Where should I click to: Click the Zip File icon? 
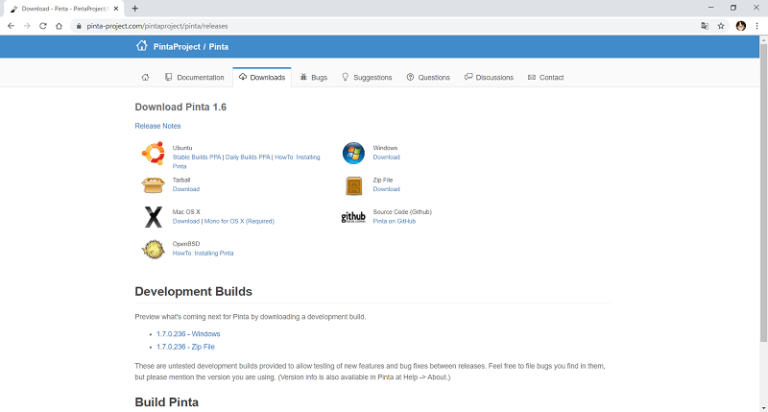(x=353, y=186)
